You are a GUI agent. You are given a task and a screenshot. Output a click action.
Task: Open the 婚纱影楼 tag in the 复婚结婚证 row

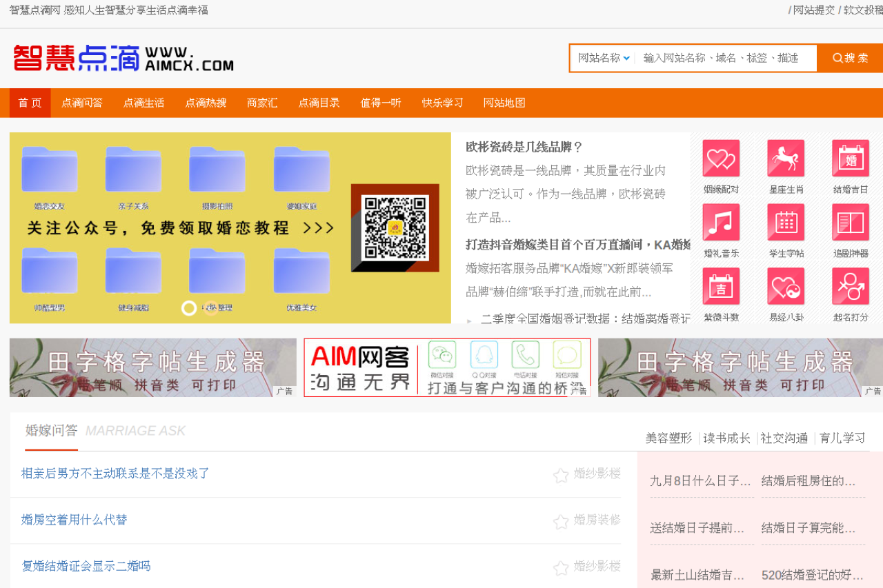pos(597,566)
